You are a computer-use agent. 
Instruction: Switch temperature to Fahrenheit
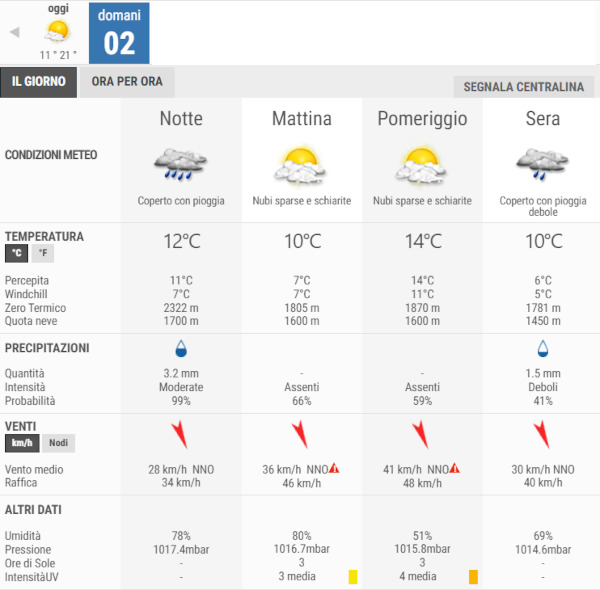tap(43, 254)
